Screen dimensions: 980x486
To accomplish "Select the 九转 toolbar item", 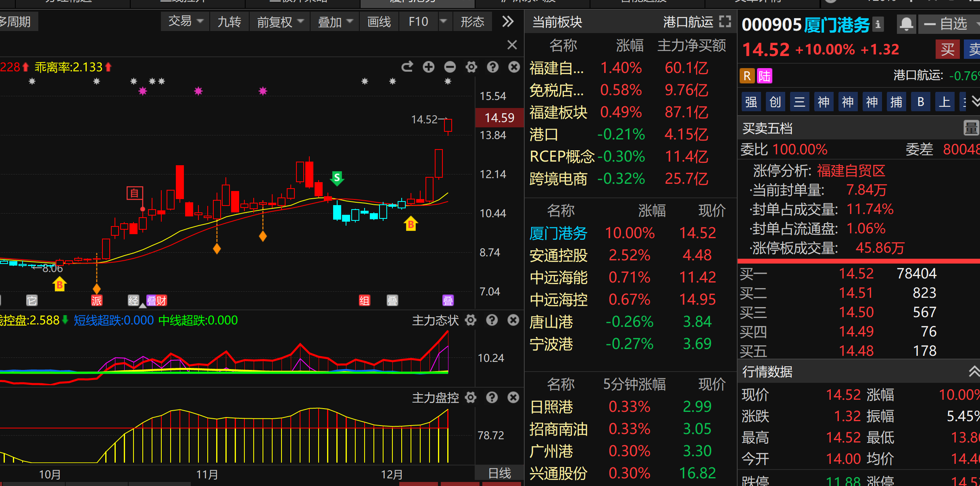I will coord(229,21).
